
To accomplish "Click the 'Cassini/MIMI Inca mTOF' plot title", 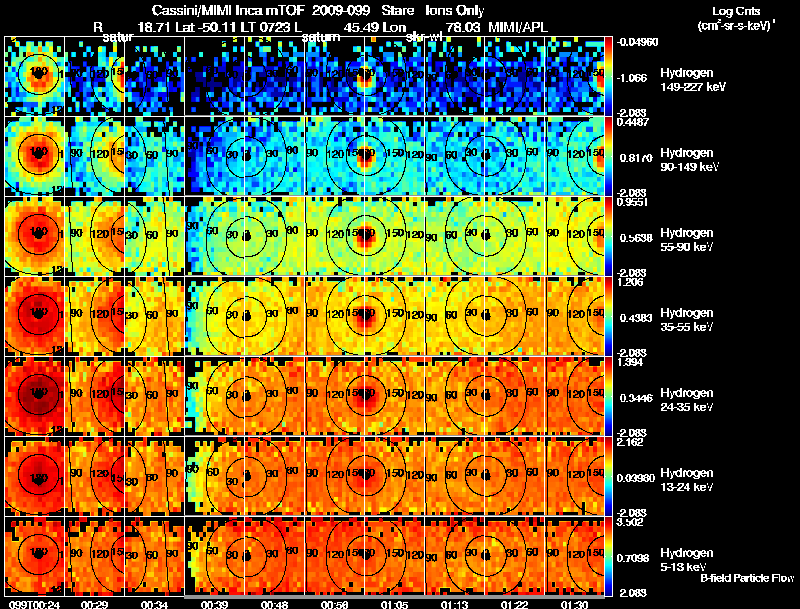I will click(228, 11).
